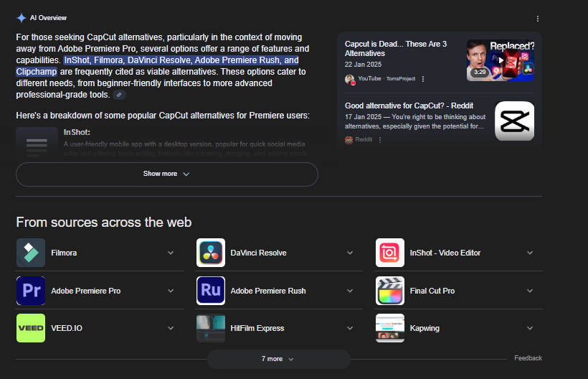The width and height of the screenshot is (588, 379).
Task: Click the InShot - Video Editor label
Action: [x=445, y=253]
